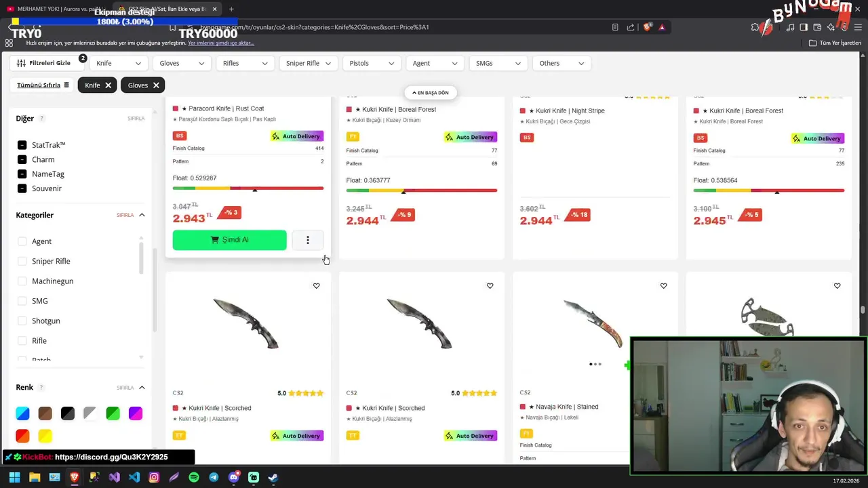Toggle the Charm checkbox

point(22,160)
